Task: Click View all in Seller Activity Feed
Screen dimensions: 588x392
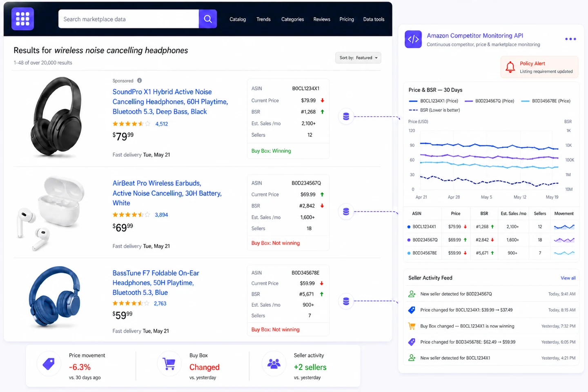Action: pos(568,278)
